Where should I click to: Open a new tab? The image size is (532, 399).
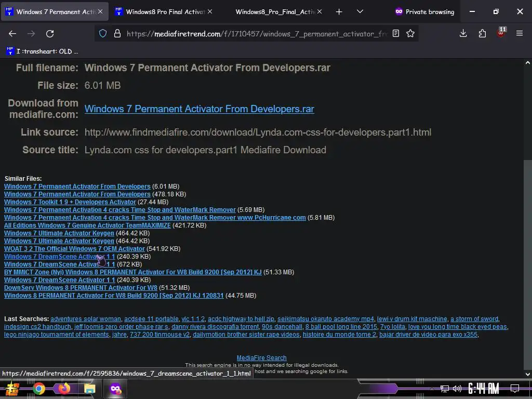[x=339, y=12]
